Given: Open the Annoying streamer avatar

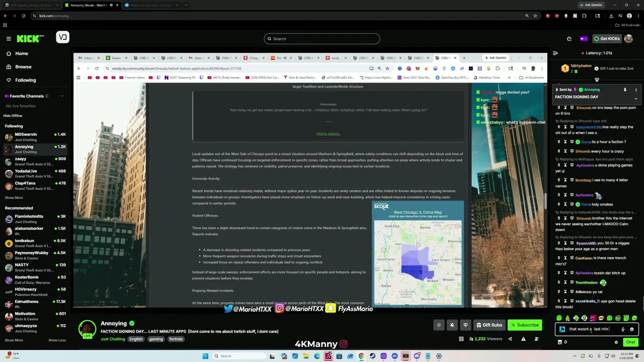Looking at the screenshot, I should 88,329.
